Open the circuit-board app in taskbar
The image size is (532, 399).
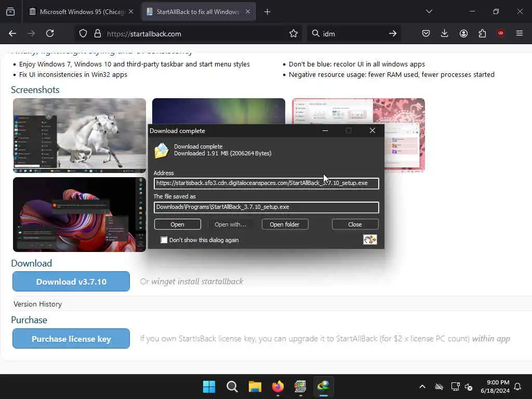(301, 387)
